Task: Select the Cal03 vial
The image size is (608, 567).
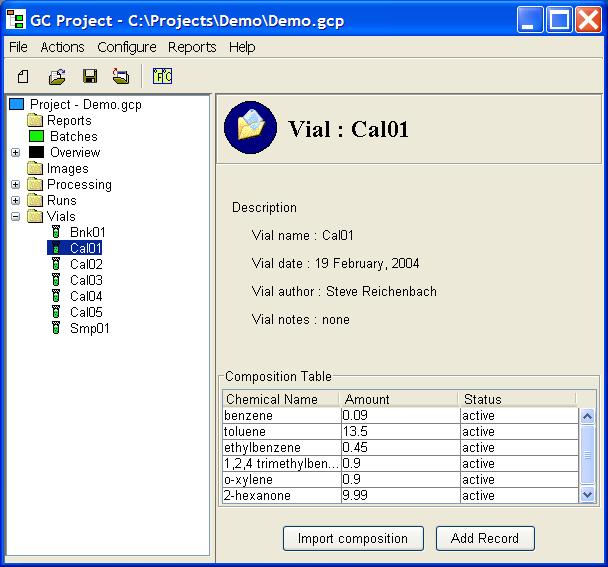Action: tap(86, 280)
